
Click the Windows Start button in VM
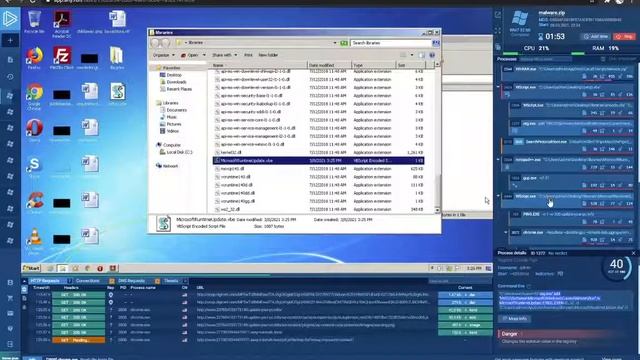(x=31, y=268)
